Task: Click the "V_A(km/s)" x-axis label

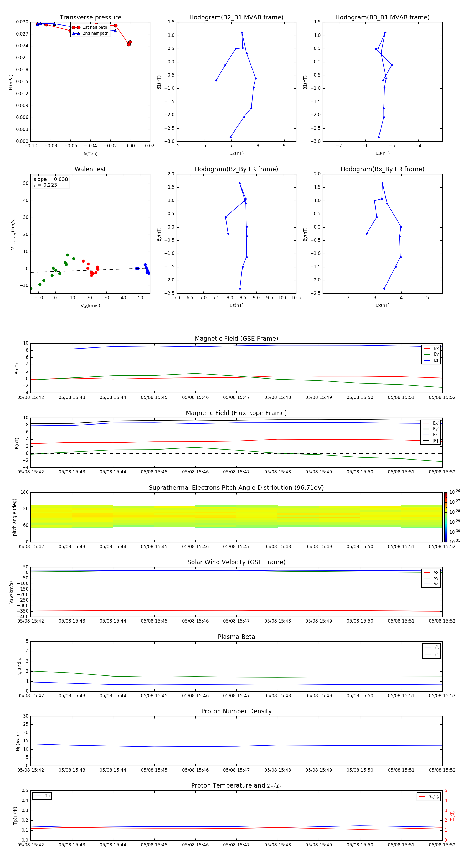Action: click(x=90, y=306)
